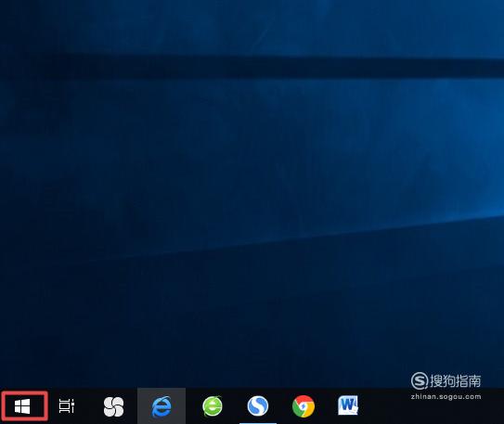The width and height of the screenshot is (504, 424).
Task: Click the zhinan.sogou.com watermark text
Action: (446, 397)
